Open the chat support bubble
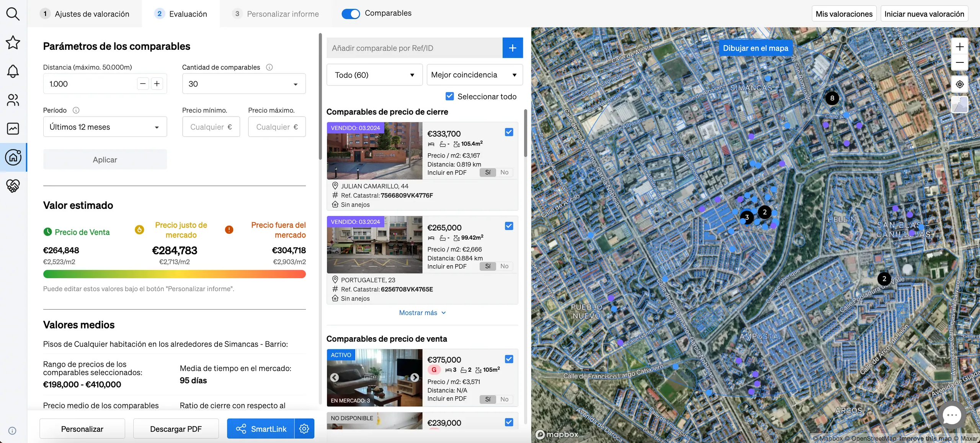This screenshot has height=443, width=980. (952, 415)
